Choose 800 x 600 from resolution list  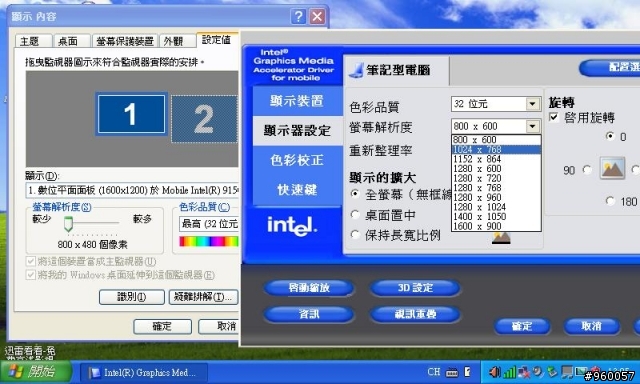(x=496, y=140)
